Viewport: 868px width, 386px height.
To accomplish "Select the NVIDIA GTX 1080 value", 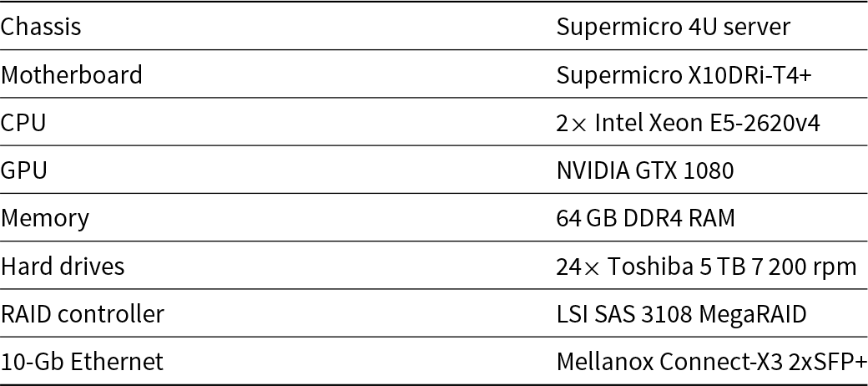I will point(645,170).
